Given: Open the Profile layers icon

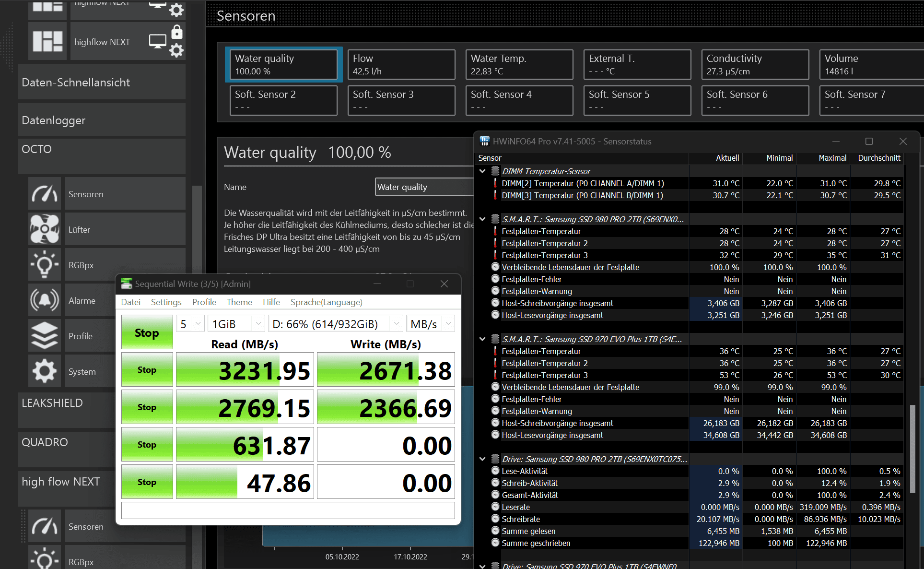Looking at the screenshot, I should click(x=45, y=336).
